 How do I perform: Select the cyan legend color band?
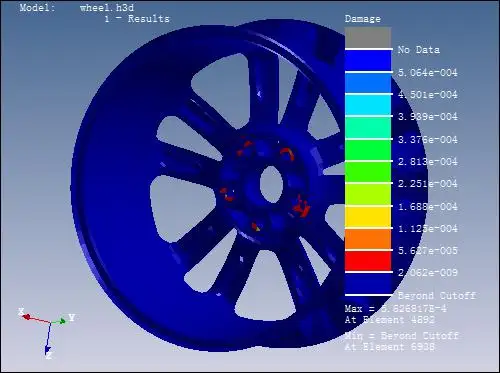[368, 105]
